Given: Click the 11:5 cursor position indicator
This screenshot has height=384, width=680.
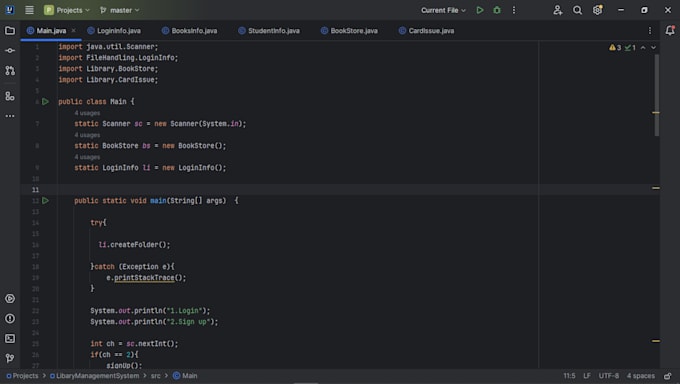Looking at the screenshot, I should 569,376.
